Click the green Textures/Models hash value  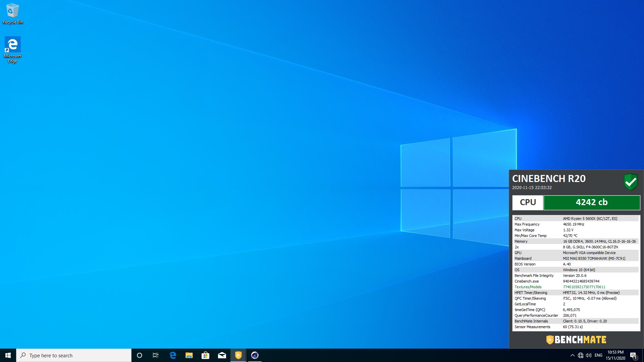pyautogui.click(x=584, y=287)
